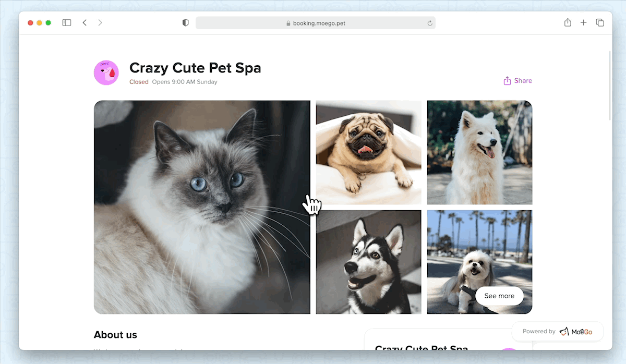The height and width of the screenshot is (364, 626).
Task: Open the pug photo
Action: click(x=368, y=152)
